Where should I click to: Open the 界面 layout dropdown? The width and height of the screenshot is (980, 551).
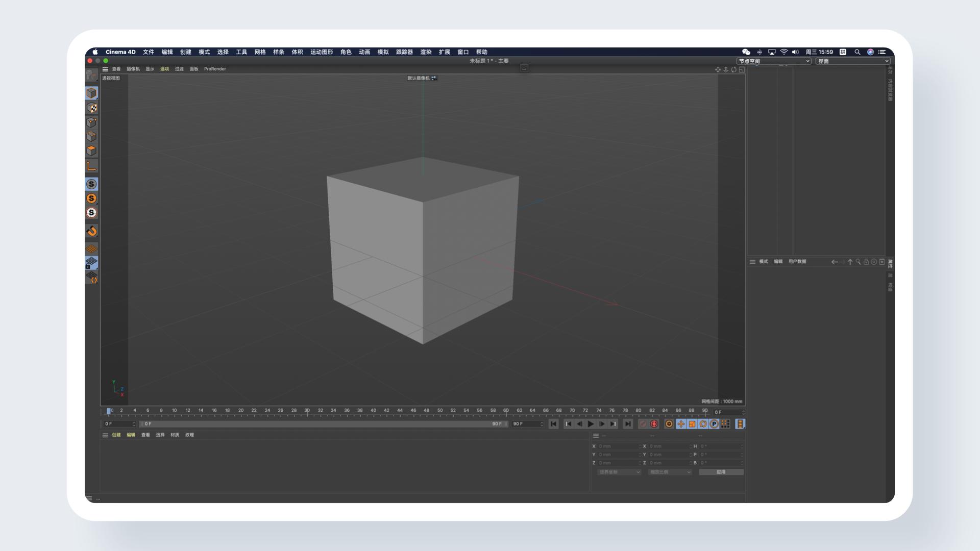tap(853, 61)
